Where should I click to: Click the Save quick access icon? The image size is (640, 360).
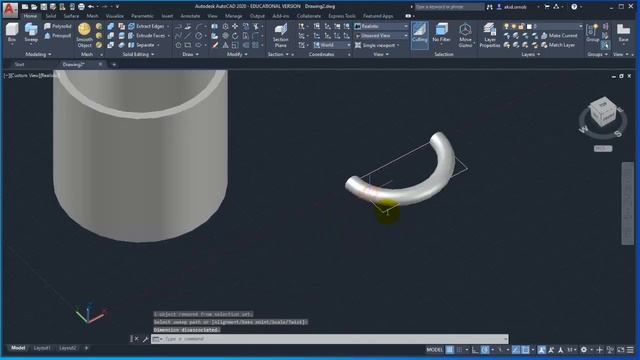[x=44, y=7]
